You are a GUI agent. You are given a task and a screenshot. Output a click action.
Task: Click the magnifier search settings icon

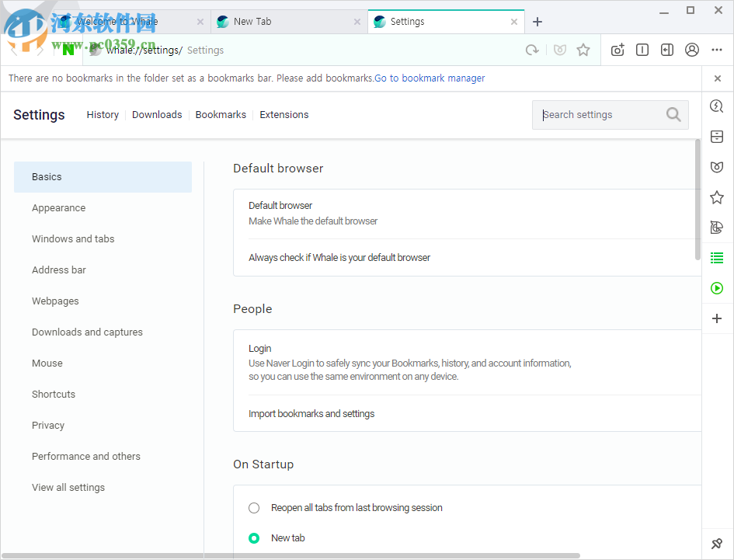[x=673, y=114]
